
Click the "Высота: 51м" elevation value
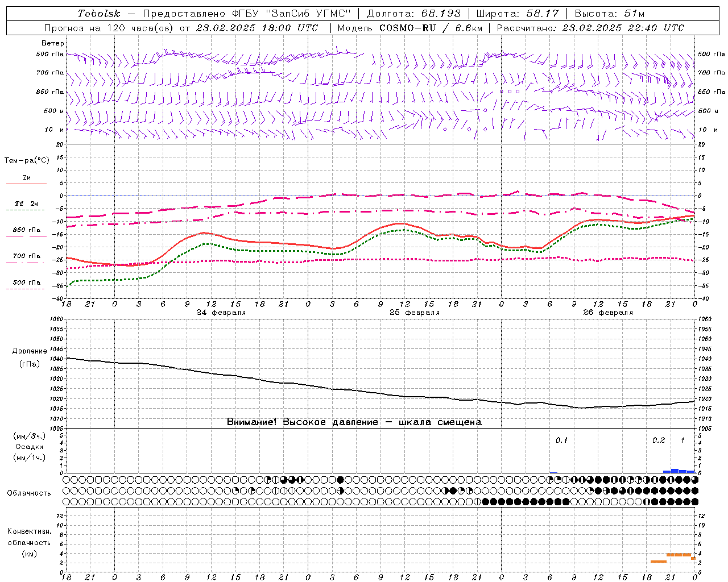pos(610,14)
